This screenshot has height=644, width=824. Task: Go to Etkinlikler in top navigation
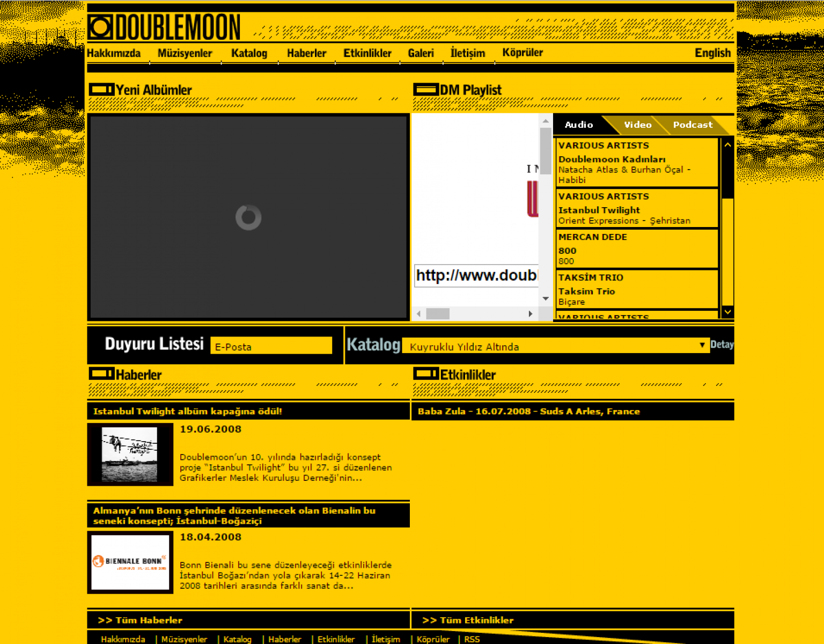click(367, 53)
